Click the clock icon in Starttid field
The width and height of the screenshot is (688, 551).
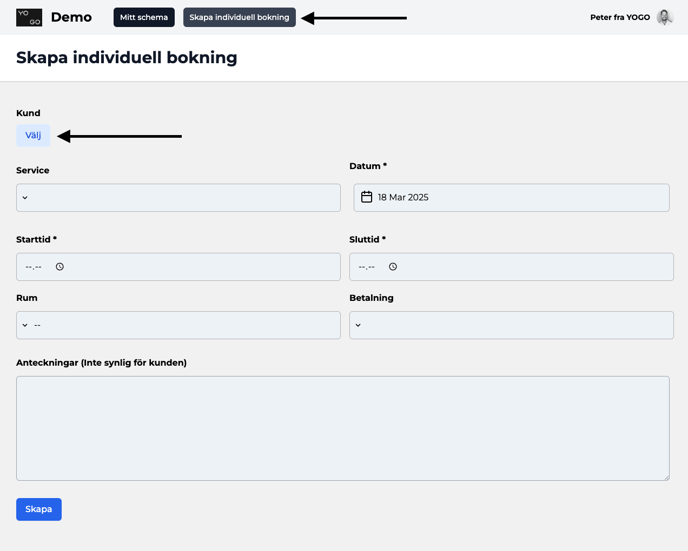coord(60,267)
